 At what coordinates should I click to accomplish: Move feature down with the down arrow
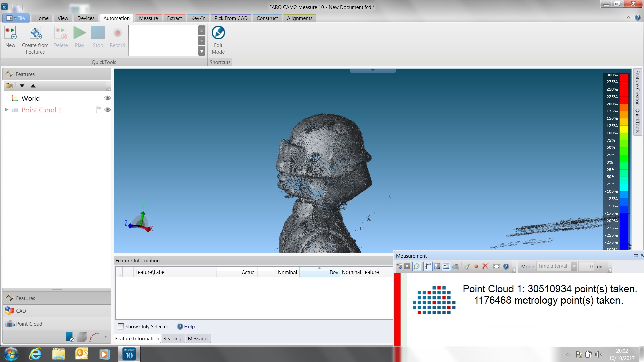[x=22, y=86]
